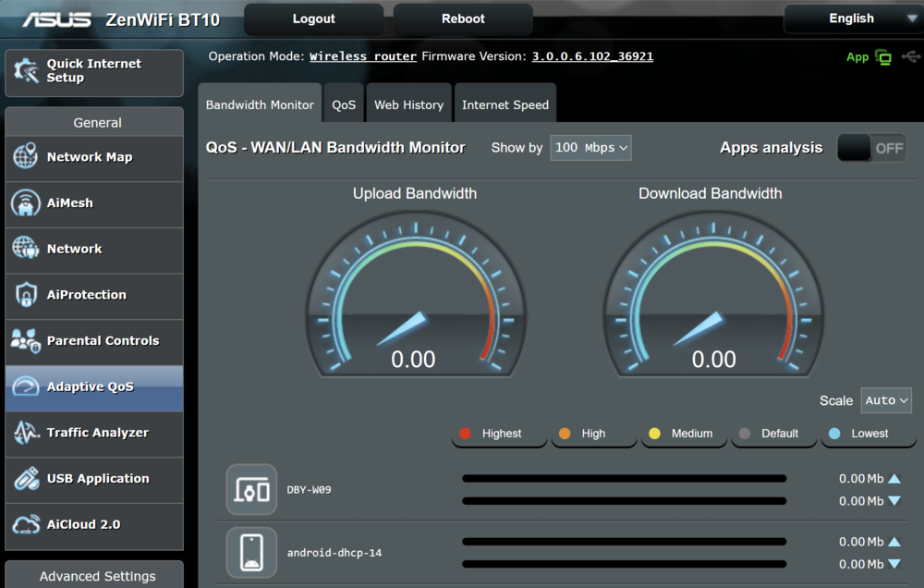Click the green network status icon near App
This screenshot has width=924, height=588.
coord(882,57)
